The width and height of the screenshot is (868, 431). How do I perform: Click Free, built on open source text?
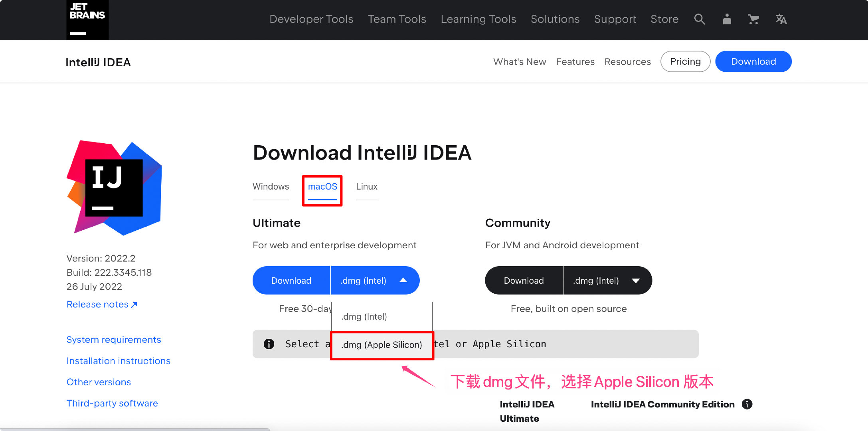tap(569, 309)
